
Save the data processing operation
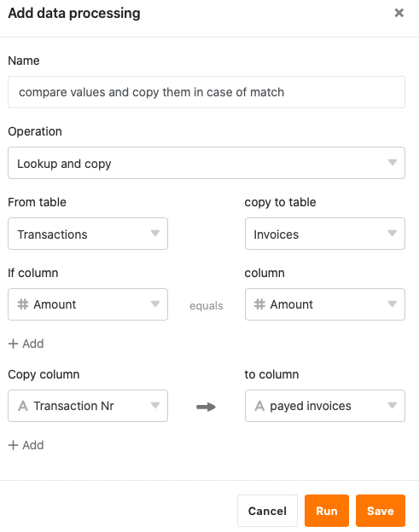pos(381,511)
